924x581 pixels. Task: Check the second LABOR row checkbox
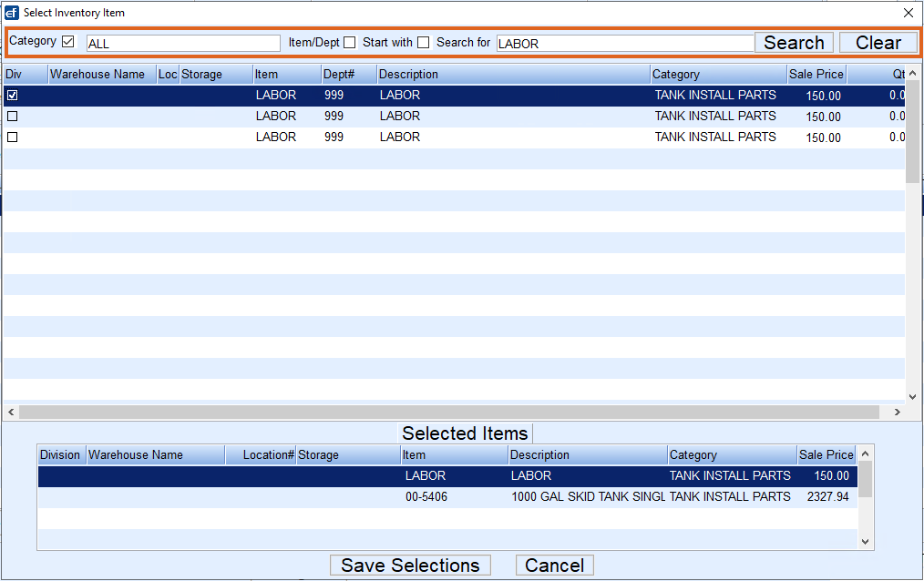coord(13,116)
